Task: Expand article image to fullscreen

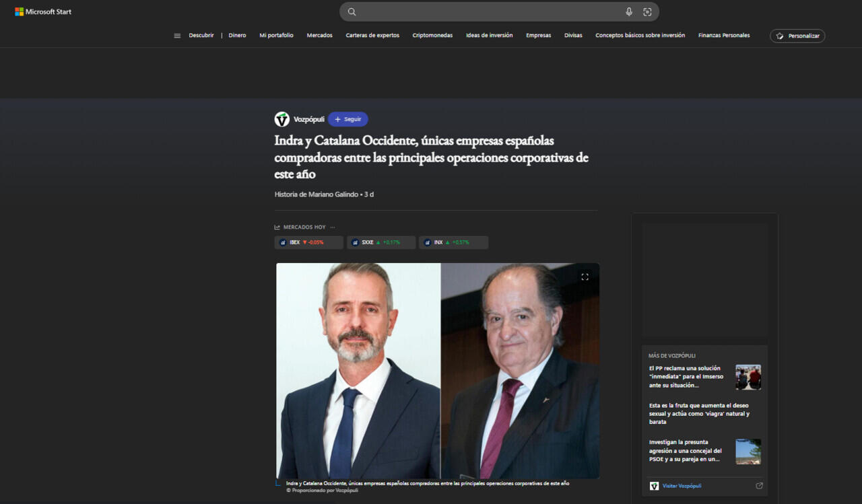Action: (585, 277)
